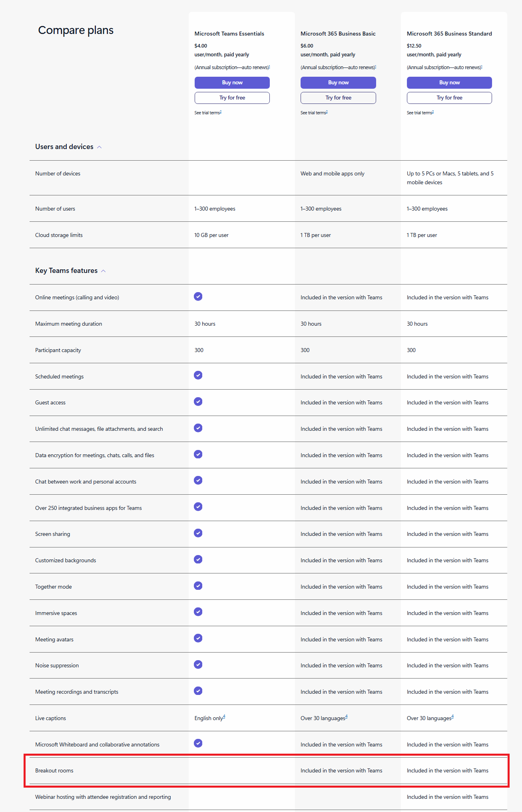Click checkmark in Data encryption row
The image size is (522, 812).
[198, 454]
